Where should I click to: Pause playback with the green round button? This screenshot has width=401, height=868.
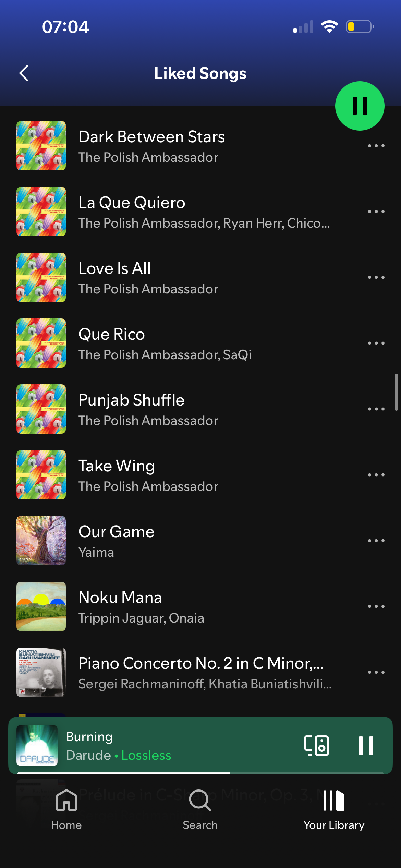[x=360, y=106]
